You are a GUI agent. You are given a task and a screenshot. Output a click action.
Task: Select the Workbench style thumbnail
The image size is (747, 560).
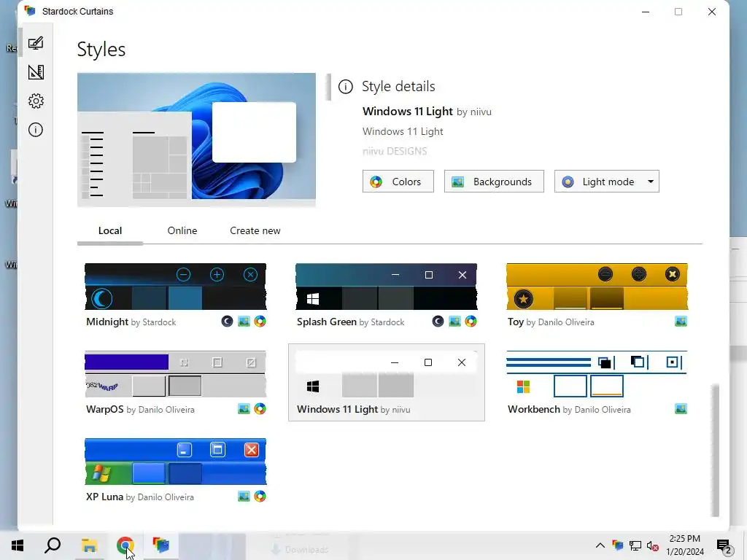point(597,374)
